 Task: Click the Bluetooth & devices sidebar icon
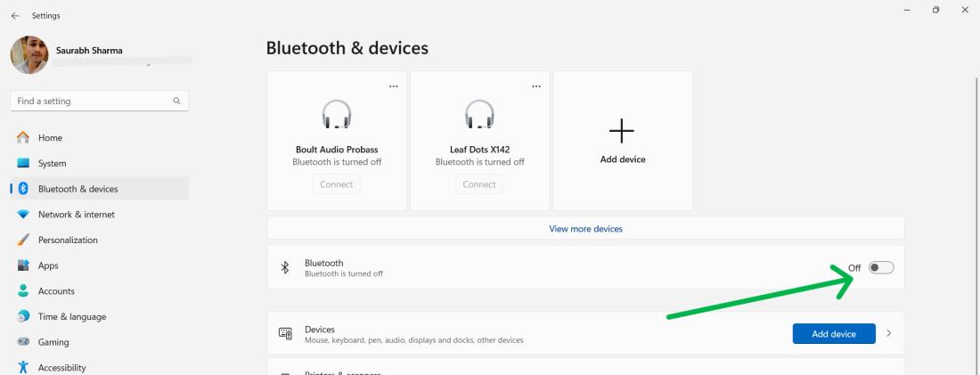click(24, 189)
